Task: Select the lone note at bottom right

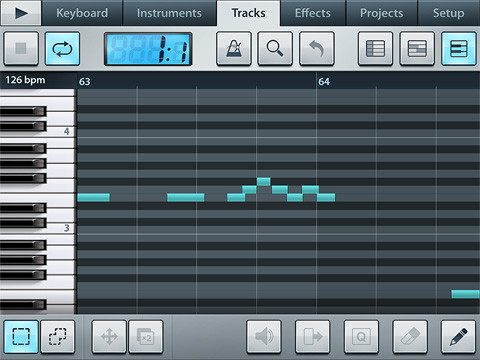Action: tap(465, 294)
